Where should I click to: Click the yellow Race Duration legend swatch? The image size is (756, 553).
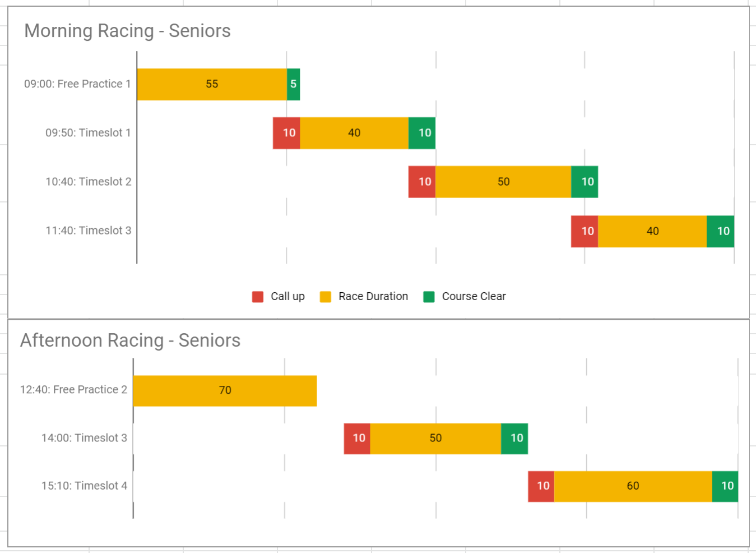coord(326,297)
